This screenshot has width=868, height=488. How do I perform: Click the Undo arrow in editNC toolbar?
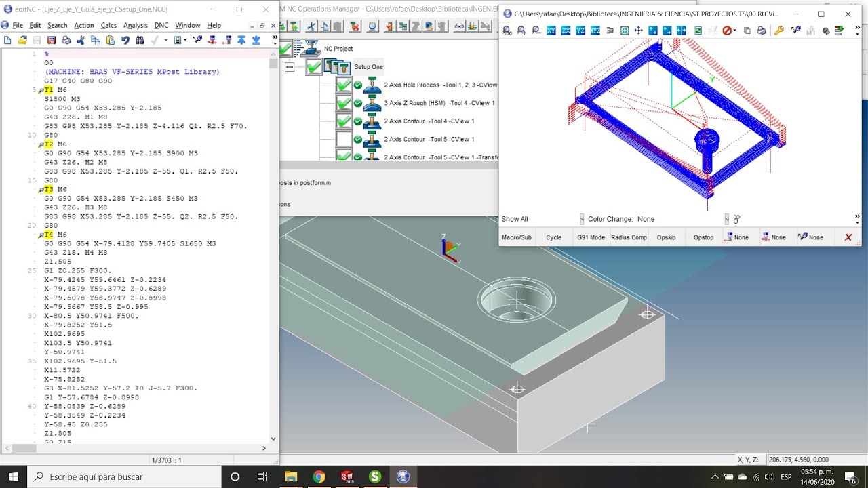tap(125, 41)
